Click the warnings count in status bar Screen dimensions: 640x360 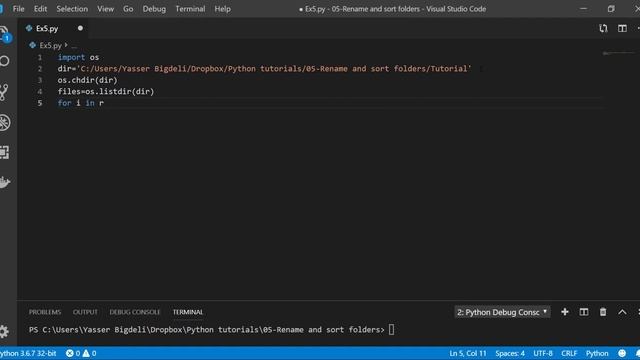[x=89, y=353]
